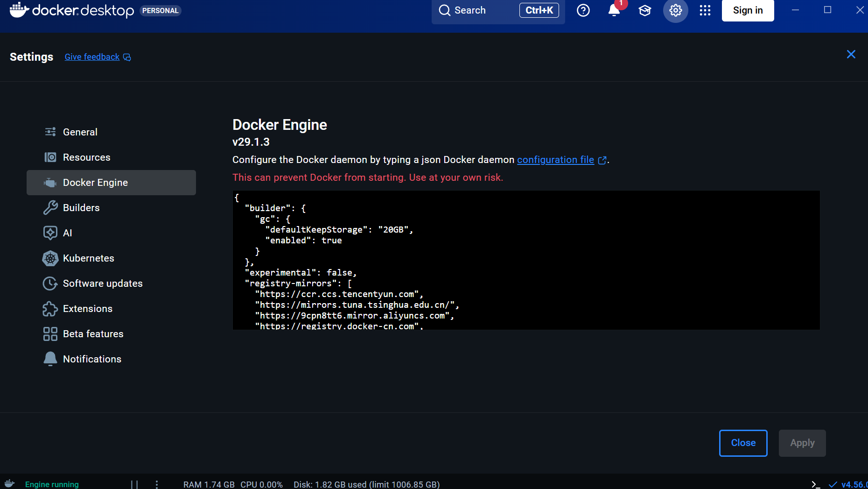Close the Settings panel with the X
Image resolution: width=868 pixels, height=489 pixels.
(851, 54)
